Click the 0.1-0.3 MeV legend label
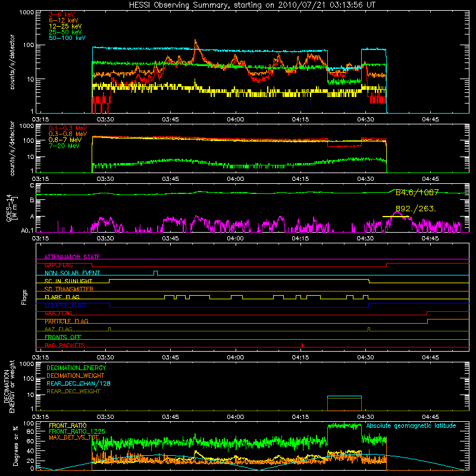The width and height of the screenshot is (476, 476). point(68,129)
